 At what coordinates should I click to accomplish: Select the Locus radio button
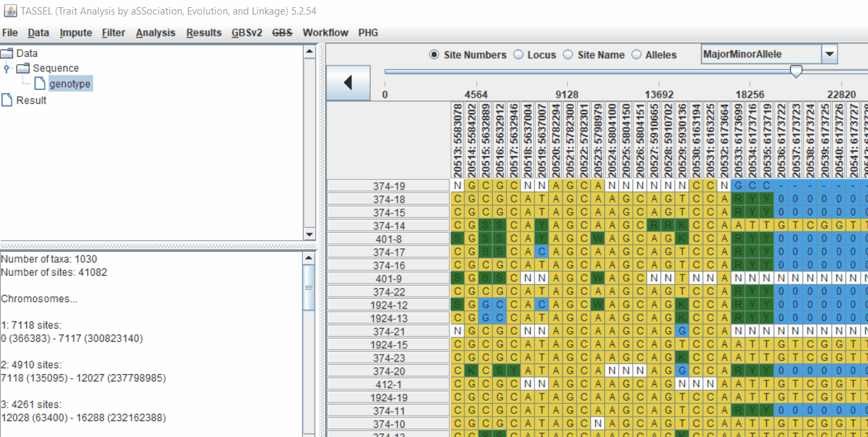pyautogui.click(x=519, y=55)
